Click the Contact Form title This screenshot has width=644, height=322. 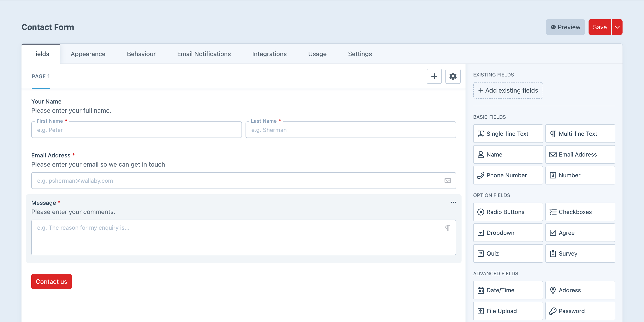48,27
